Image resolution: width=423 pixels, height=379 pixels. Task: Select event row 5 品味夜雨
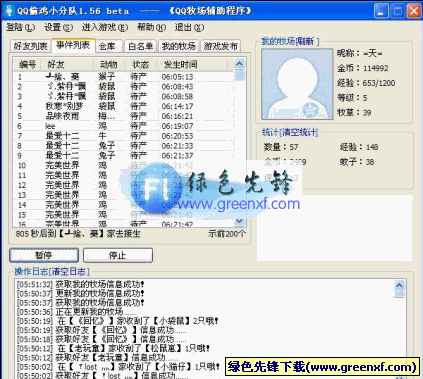click(123, 116)
